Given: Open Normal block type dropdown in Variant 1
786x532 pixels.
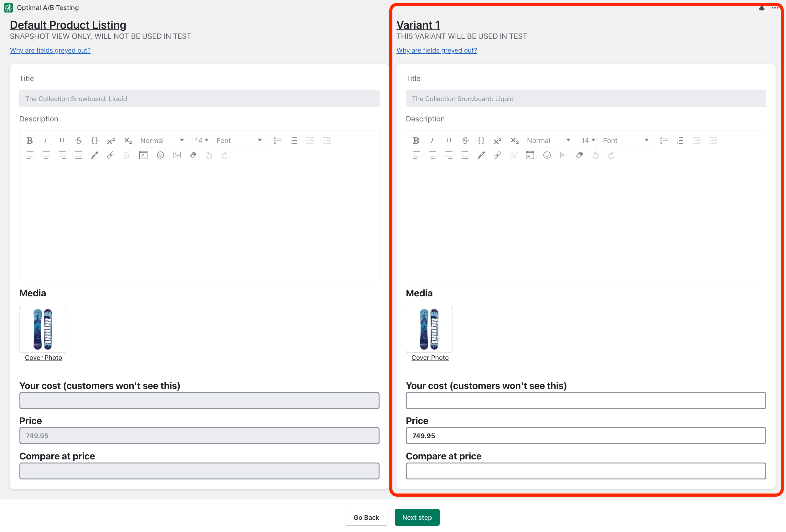Looking at the screenshot, I should (549, 141).
